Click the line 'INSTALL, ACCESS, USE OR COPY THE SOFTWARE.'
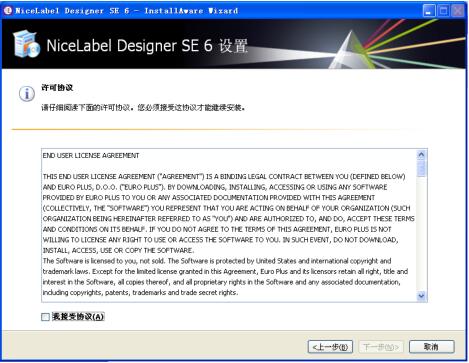 click(x=118, y=250)
